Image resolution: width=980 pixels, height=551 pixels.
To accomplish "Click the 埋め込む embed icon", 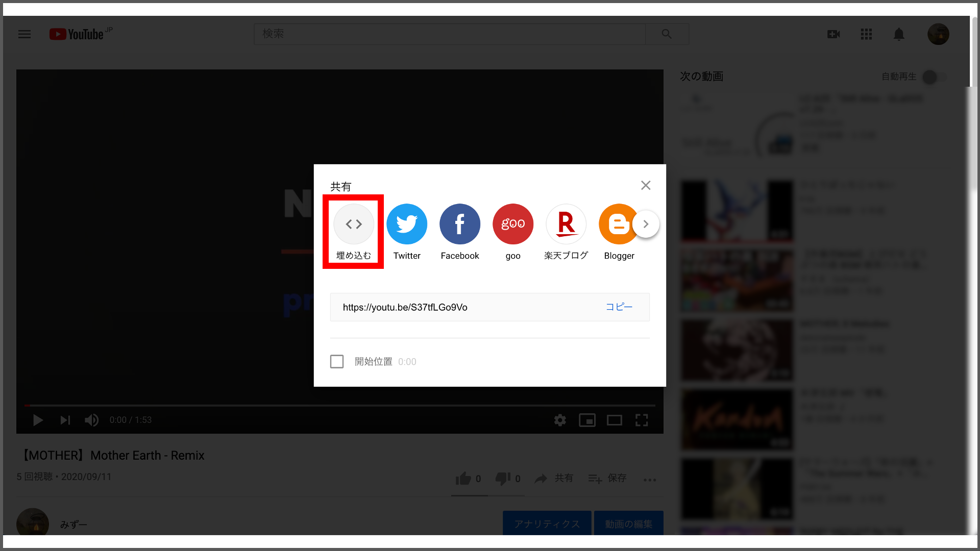I will click(x=354, y=224).
